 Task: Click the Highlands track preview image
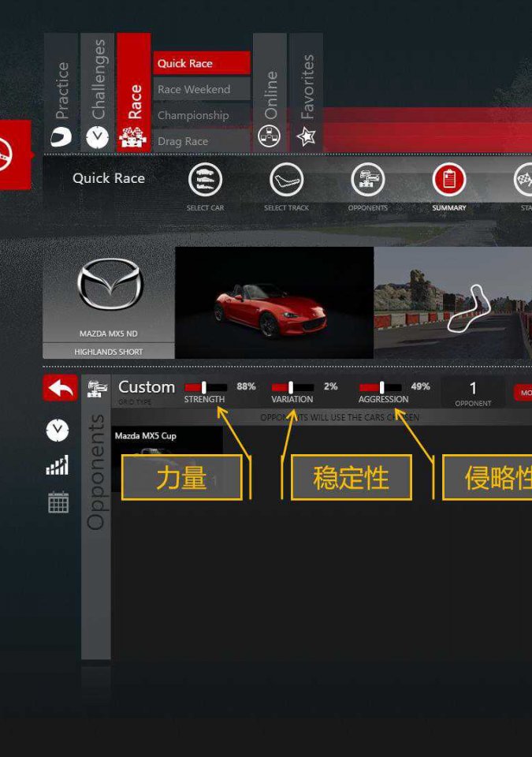[453, 303]
